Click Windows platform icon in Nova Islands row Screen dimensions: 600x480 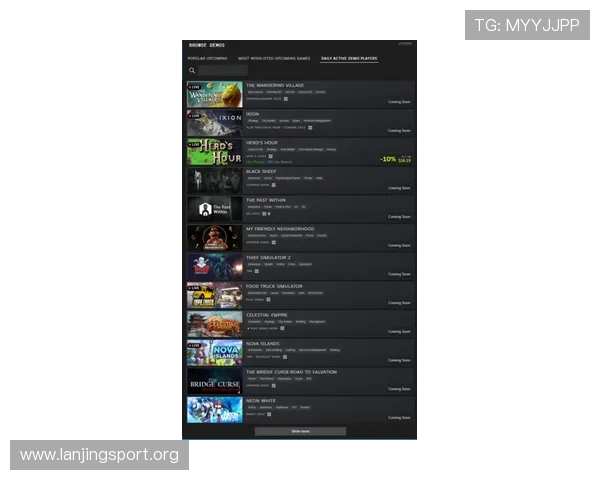(x=285, y=357)
